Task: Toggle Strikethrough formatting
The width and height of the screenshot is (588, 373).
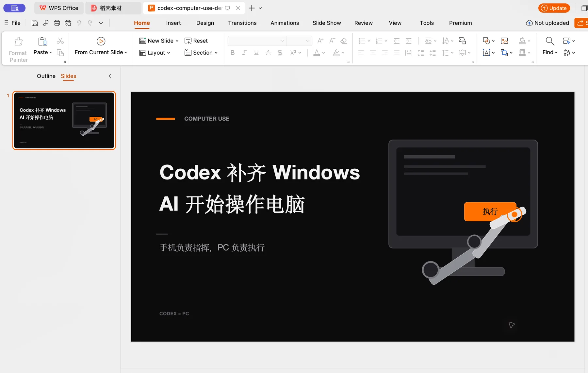Action: [268, 53]
